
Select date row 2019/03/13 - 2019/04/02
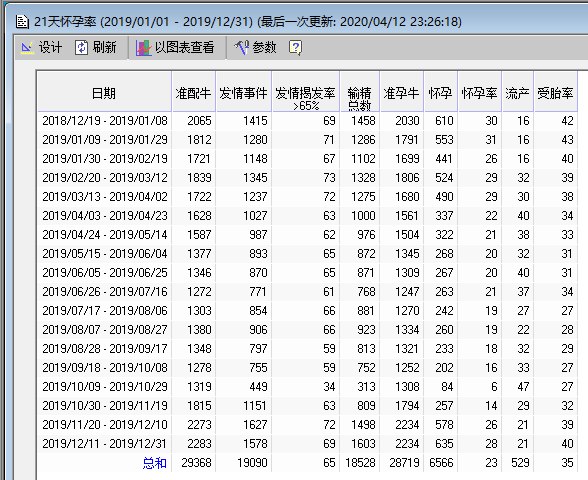105,197
